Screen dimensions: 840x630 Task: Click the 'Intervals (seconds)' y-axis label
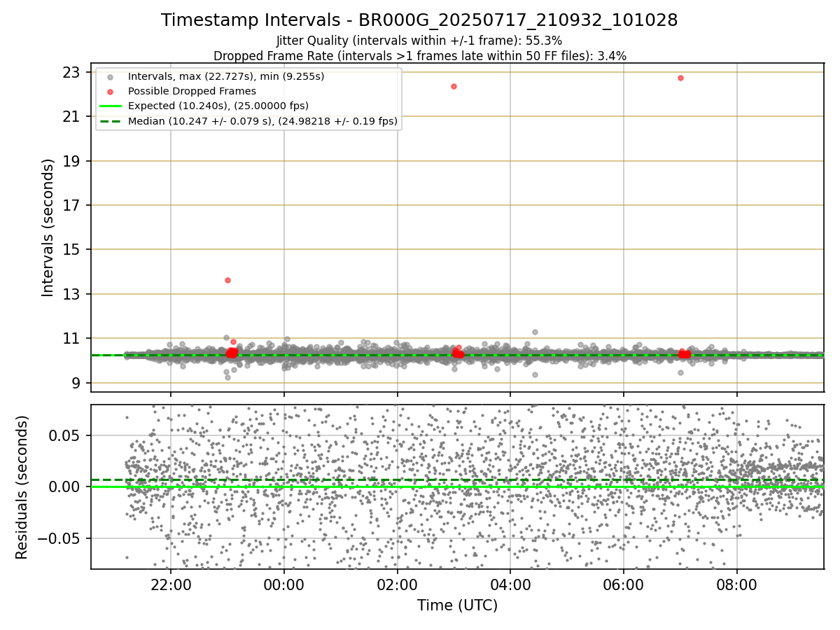pos(48,227)
